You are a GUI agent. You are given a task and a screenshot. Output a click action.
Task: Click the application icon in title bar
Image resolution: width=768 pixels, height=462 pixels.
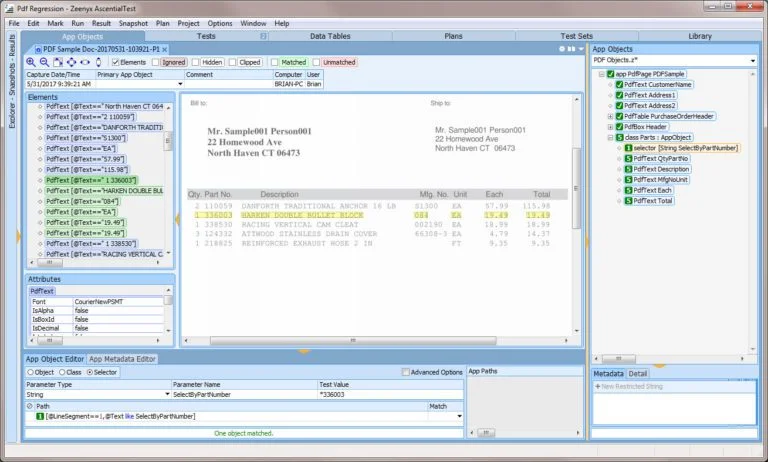9,8
